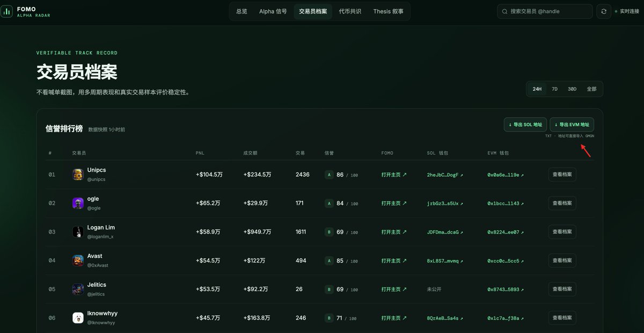Switch to Alpha 信号 tab

(273, 11)
